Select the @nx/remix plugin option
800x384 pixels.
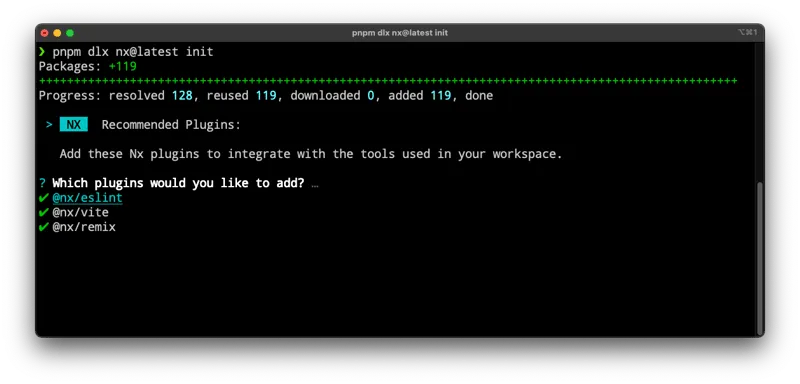[84, 227]
